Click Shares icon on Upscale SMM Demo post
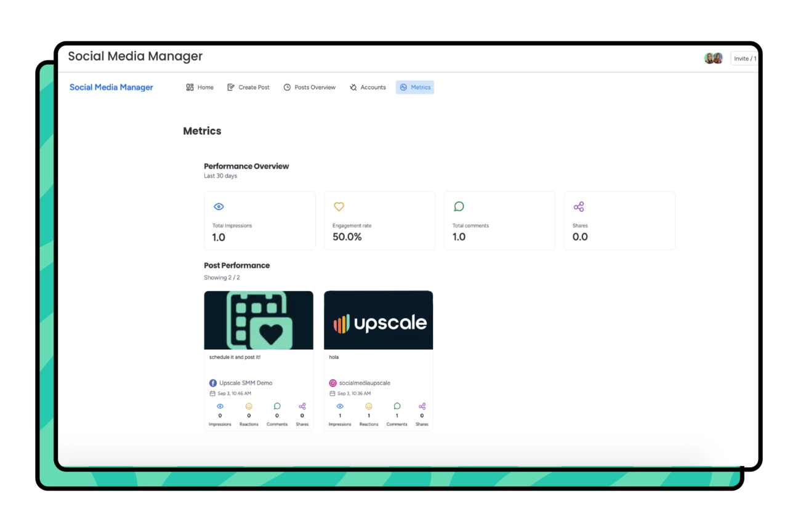The height and width of the screenshot is (532, 798). click(302, 406)
